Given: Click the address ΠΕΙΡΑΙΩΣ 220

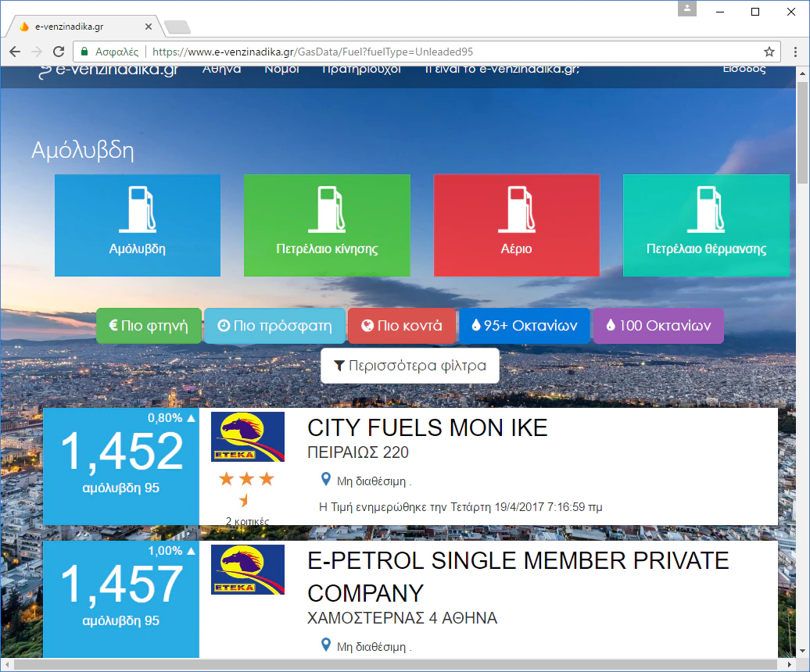Looking at the screenshot, I should point(358,452).
